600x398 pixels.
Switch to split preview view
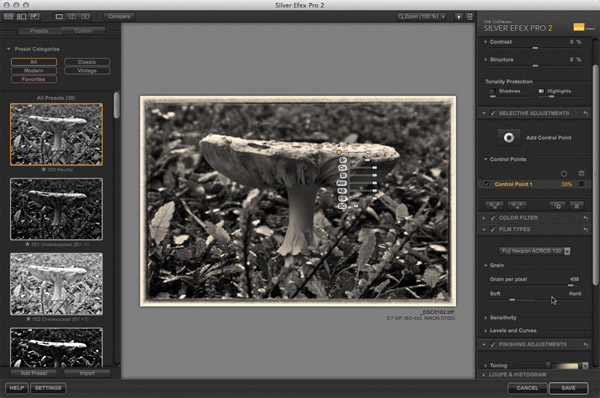72,16
